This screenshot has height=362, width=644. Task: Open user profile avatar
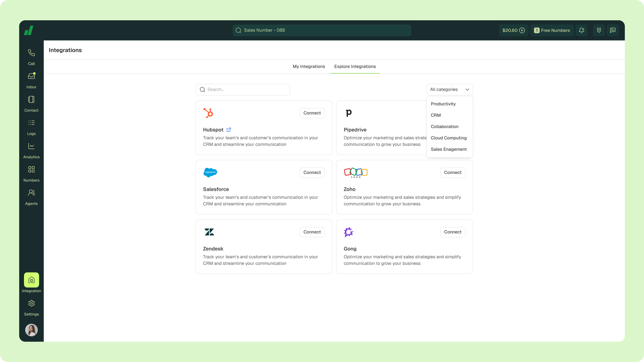point(31,330)
